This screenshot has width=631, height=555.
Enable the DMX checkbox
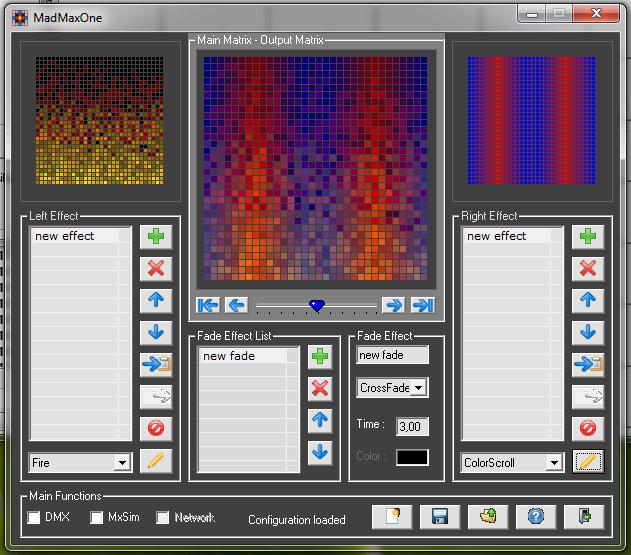pyautogui.click(x=34, y=518)
